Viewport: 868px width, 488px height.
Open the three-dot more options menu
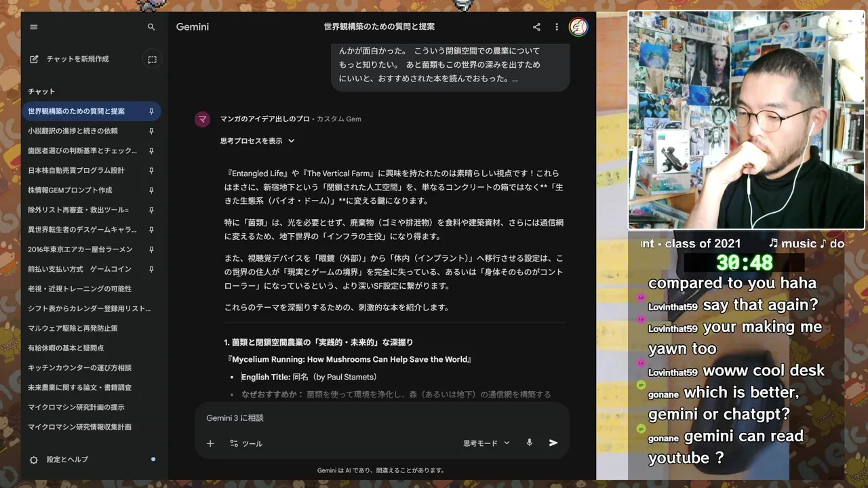coord(557,27)
